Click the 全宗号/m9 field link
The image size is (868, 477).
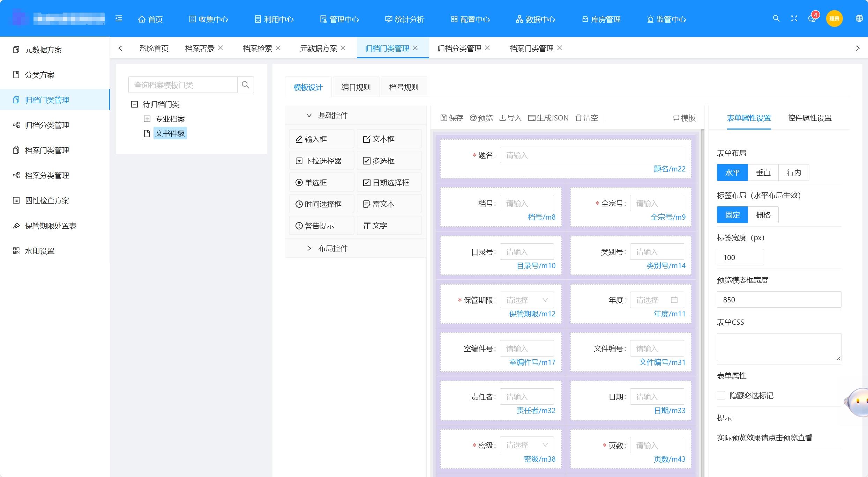(x=668, y=217)
